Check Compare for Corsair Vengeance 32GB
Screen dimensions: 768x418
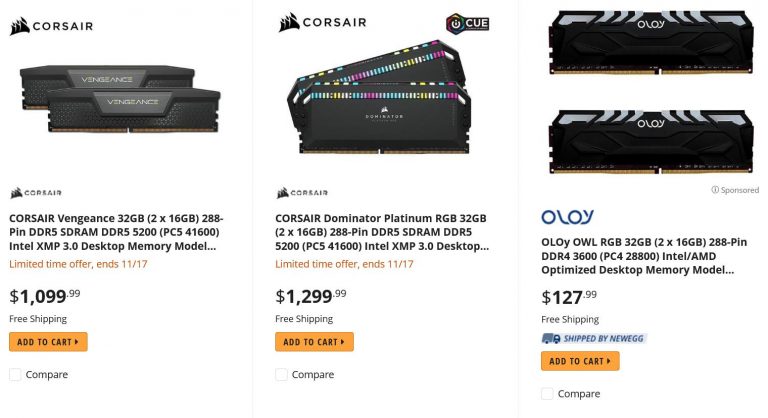15,375
